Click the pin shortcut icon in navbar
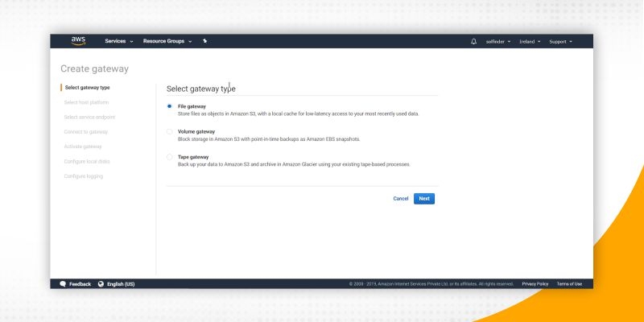 [204, 41]
